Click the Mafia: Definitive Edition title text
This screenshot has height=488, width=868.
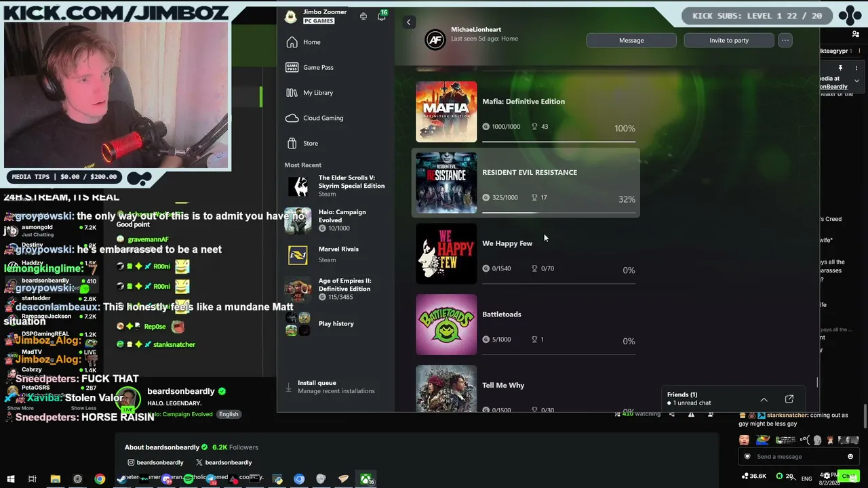pos(524,102)
